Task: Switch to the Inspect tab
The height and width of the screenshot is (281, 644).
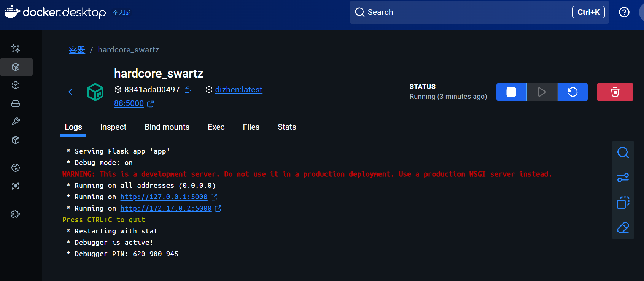Action: [113, 127]
